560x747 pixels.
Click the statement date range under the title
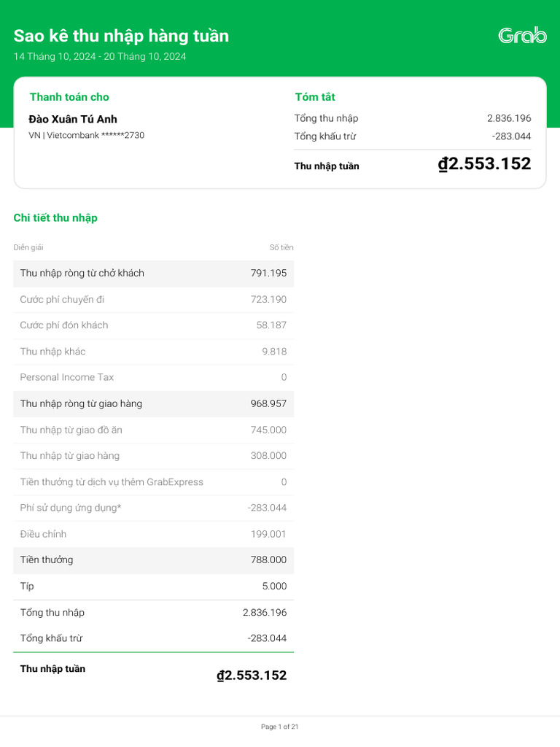[100, 56]
